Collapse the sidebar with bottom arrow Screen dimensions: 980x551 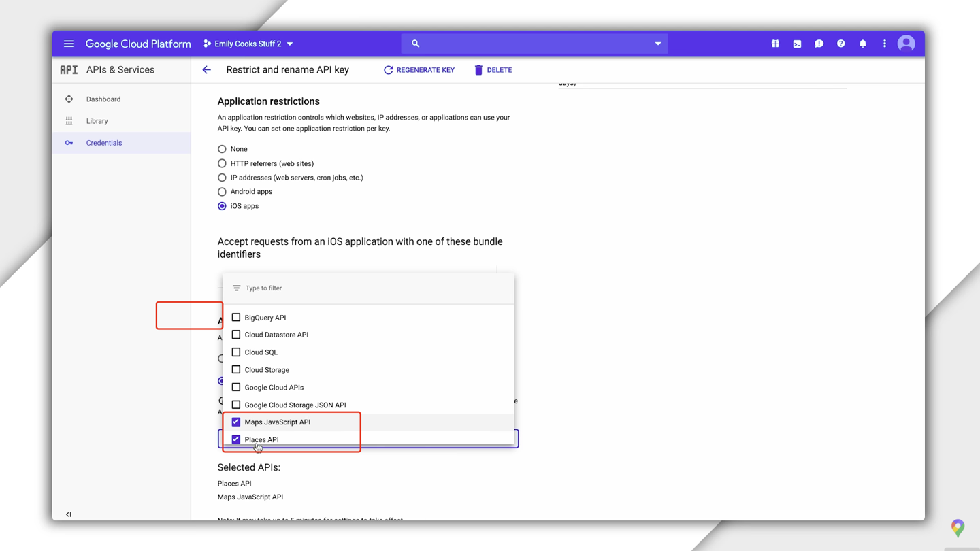click(x=69, y=514)
